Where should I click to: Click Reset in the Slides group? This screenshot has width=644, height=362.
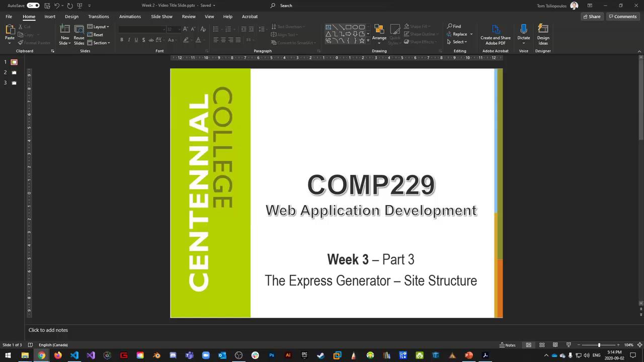coord(98,34)
